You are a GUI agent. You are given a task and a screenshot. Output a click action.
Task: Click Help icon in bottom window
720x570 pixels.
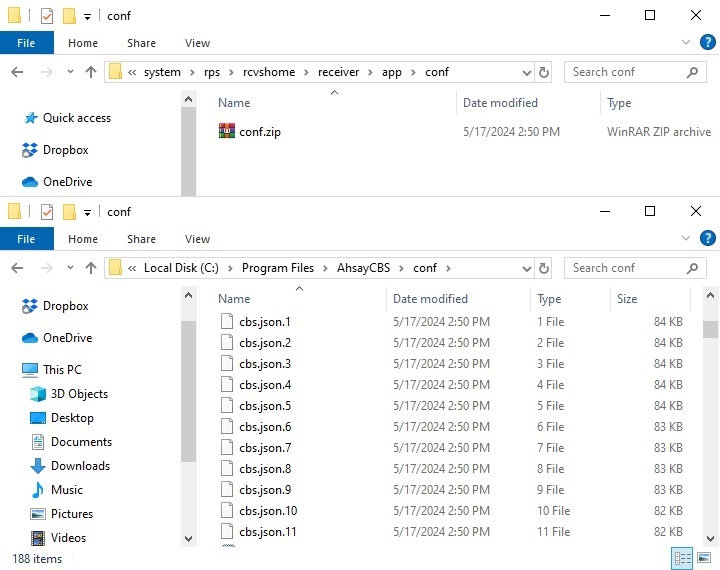pos(708,238)
